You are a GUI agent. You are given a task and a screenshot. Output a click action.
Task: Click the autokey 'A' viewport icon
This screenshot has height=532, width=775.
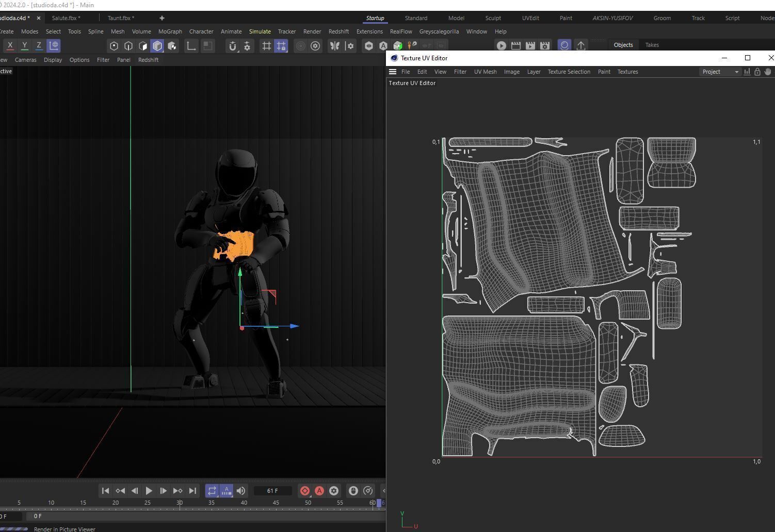click(383, 46)
